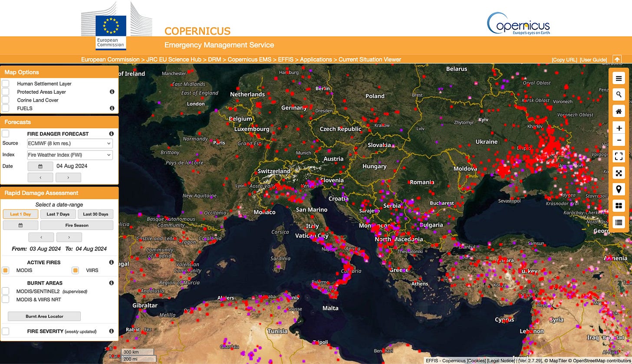Show info for Protected Areas Layer
Viewport: 632px width, 364px height.
coord(112,92)
